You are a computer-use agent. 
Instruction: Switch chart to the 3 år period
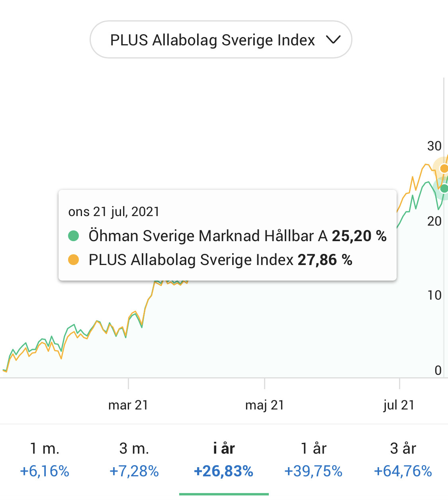click(x=403, y=459)
